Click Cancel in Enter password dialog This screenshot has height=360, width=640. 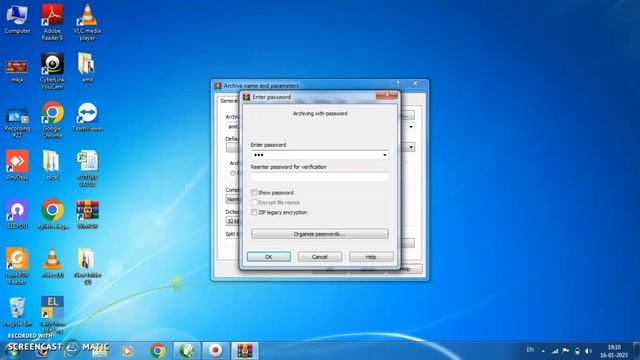[320, 257]
